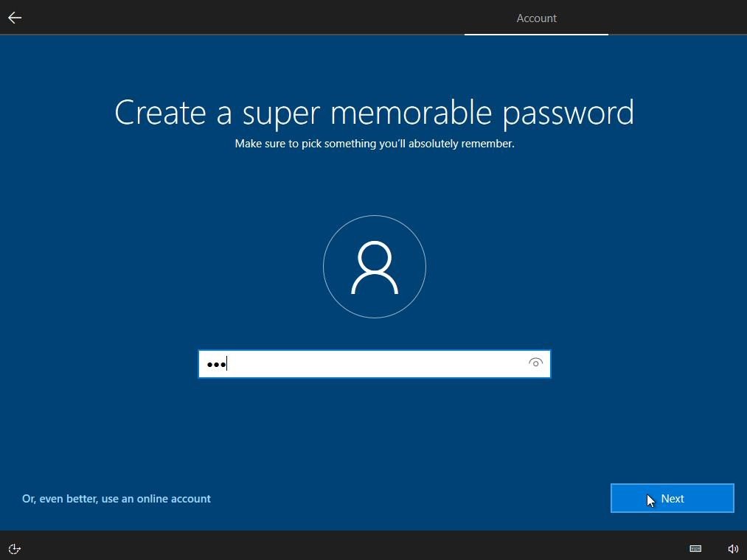Viewport: 747px width, 560px height.
Task: Click the Next button
Action: pyautogui.click(x=673, y=498)
